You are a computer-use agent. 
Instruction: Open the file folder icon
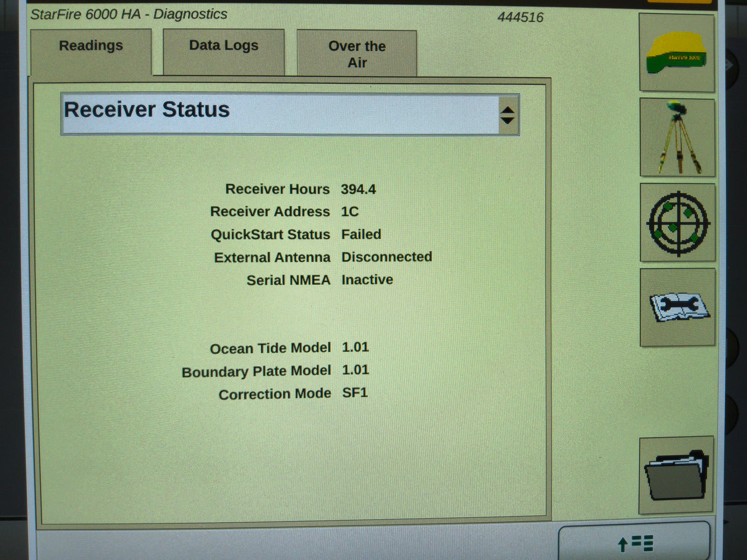click(676, 475)
